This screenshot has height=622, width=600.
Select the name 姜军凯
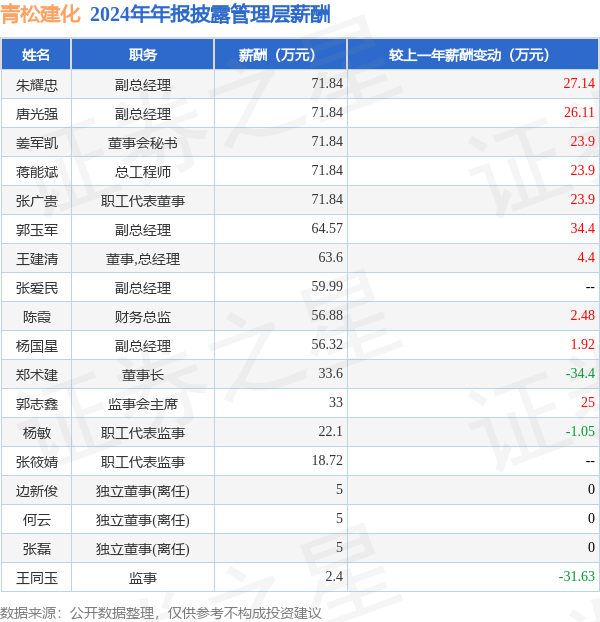pos(36,143)
